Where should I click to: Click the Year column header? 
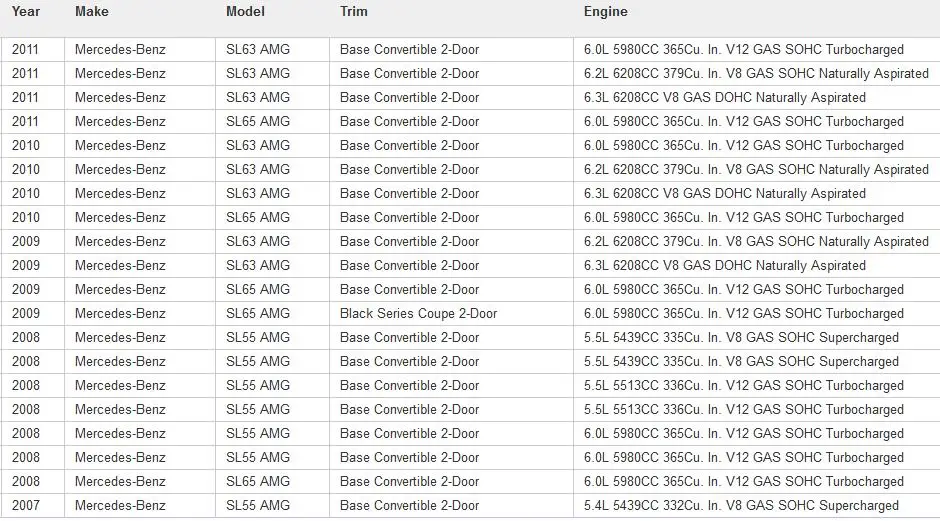(x=26, y=11)
